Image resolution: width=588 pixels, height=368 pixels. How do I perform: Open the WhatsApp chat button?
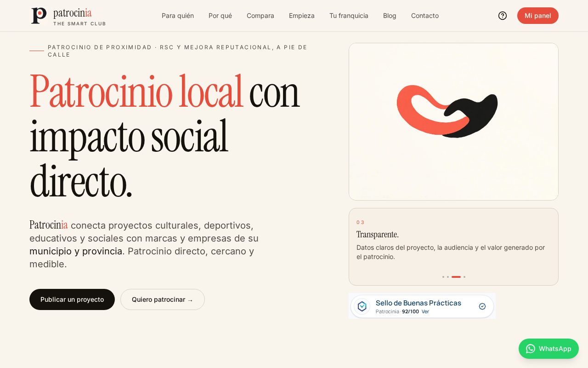point(548,349)
